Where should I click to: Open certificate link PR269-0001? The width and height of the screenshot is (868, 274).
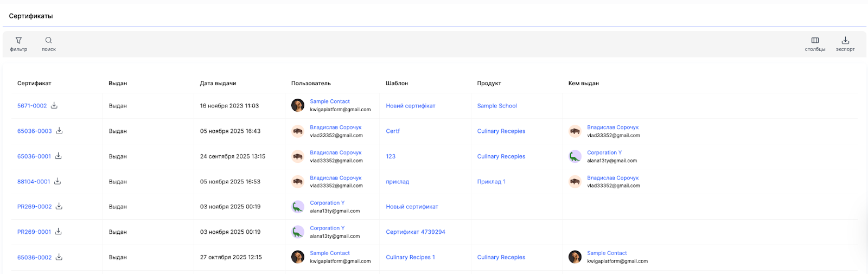(34, 232)
